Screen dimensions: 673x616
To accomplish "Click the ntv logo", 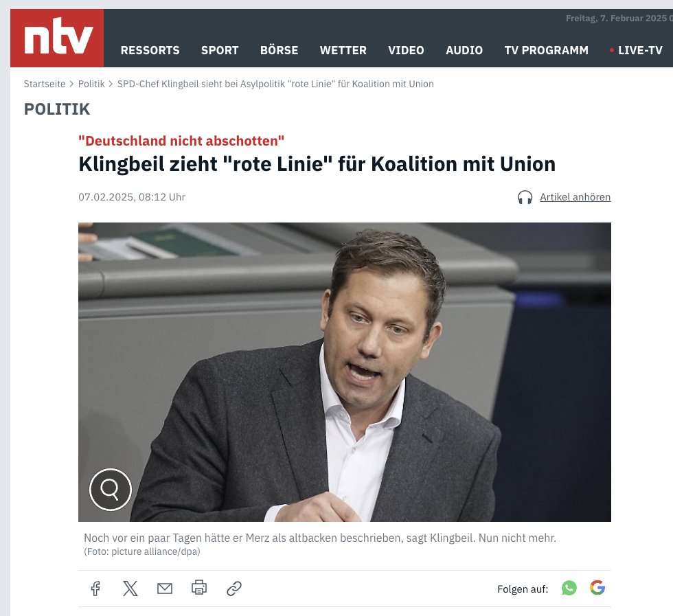I will tap(57, 38).
